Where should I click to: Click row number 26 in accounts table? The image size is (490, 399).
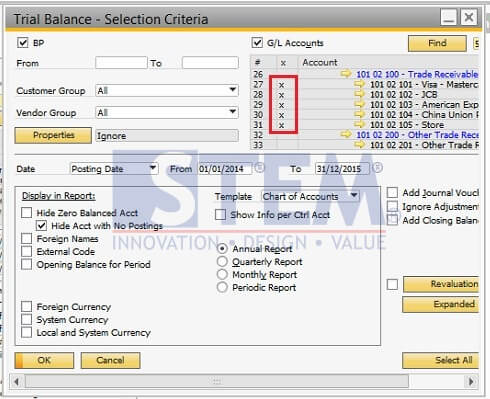[x=258, y=74]
